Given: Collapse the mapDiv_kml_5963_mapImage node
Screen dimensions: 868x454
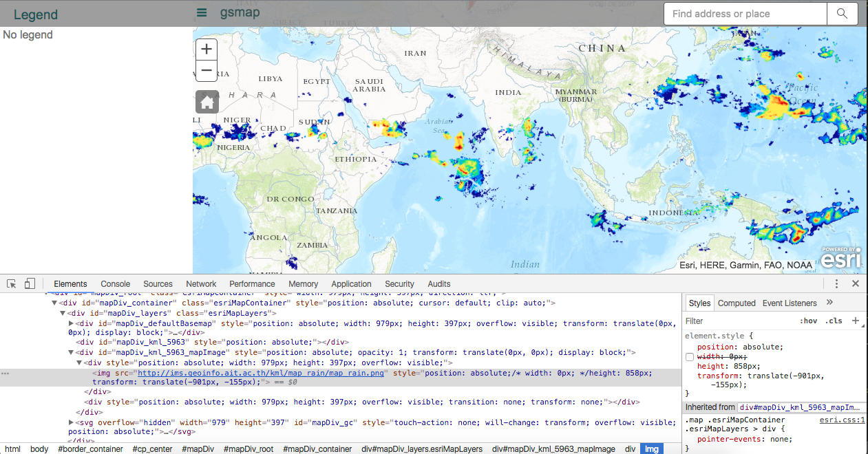Looking at the screenshot, I should 72,352.
